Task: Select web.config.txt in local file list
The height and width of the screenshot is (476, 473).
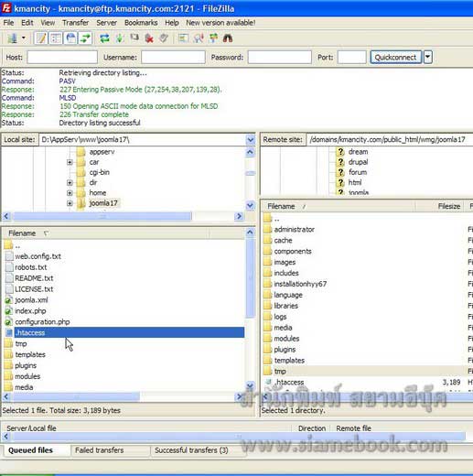Action: coord(38,256)
